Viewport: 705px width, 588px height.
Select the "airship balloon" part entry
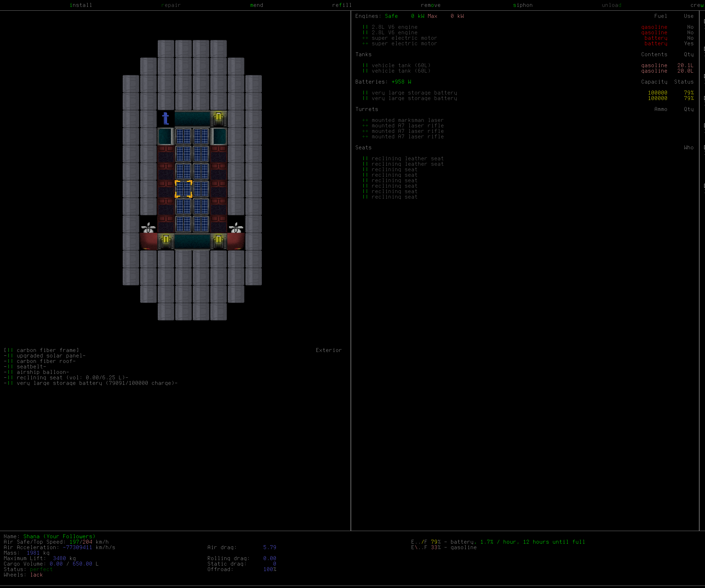(x=36, y=372)
